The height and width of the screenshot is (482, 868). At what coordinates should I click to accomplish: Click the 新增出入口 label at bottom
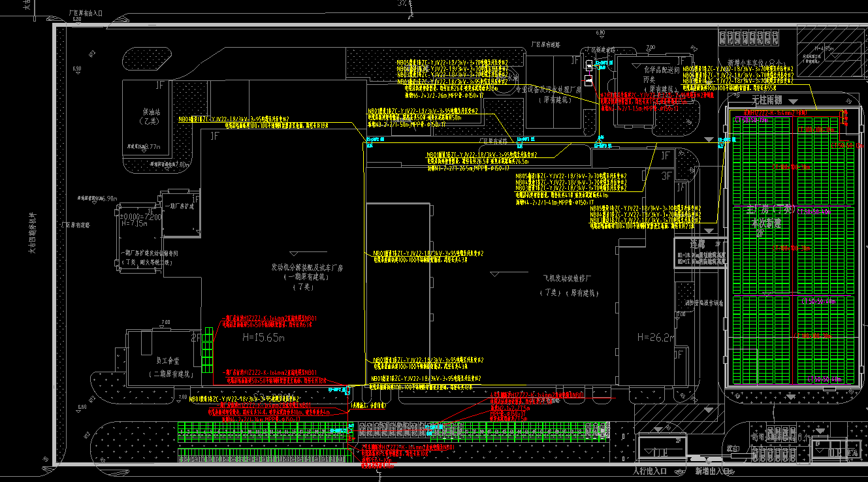pyautogui.click(x=714, y=471)
